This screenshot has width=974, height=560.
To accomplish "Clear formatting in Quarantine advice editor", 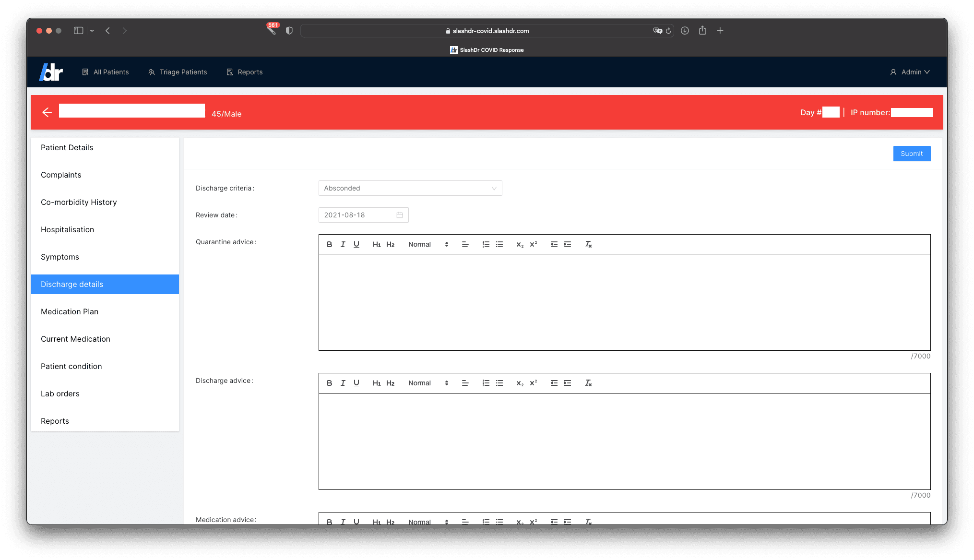I will [x=588, y=244].
